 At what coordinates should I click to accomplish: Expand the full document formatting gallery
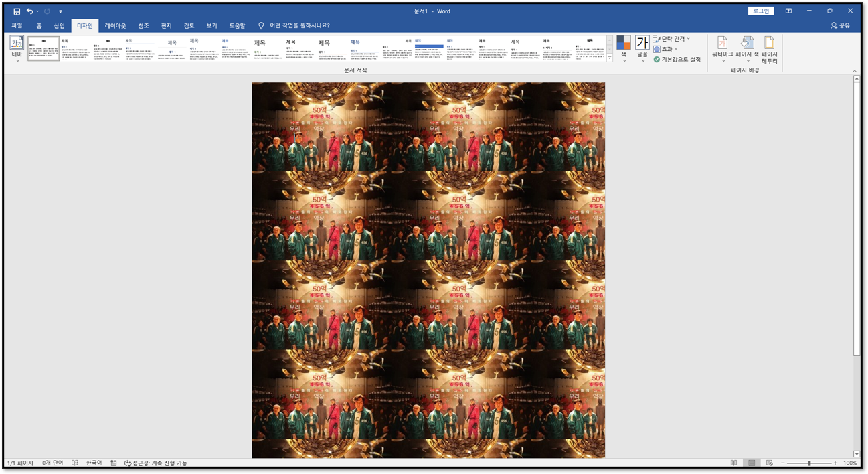click(610, 58)
